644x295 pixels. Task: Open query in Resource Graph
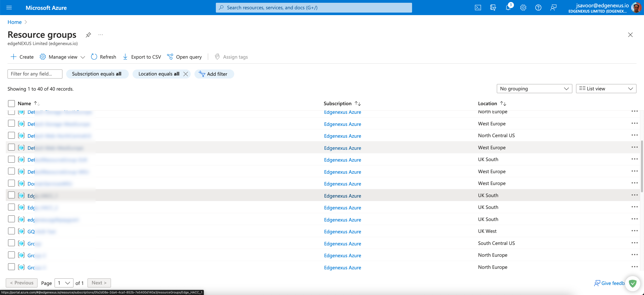pos(184,57)
